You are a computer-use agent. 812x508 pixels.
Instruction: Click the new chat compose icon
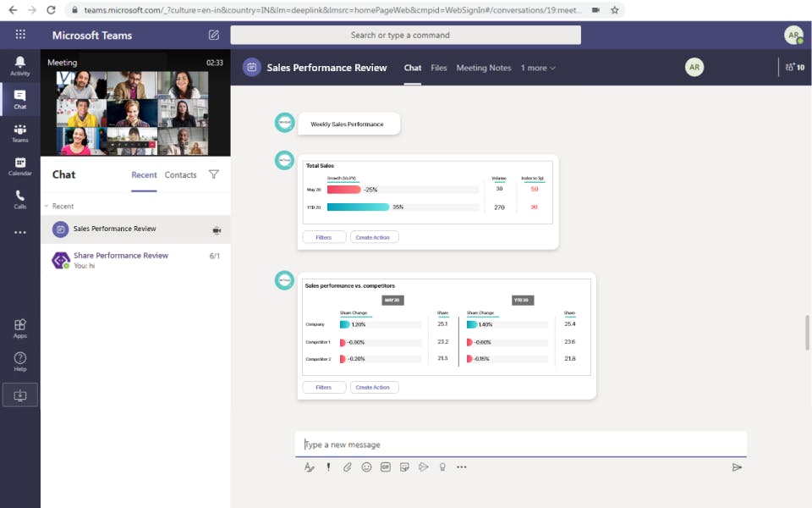[x=213, y=35]
